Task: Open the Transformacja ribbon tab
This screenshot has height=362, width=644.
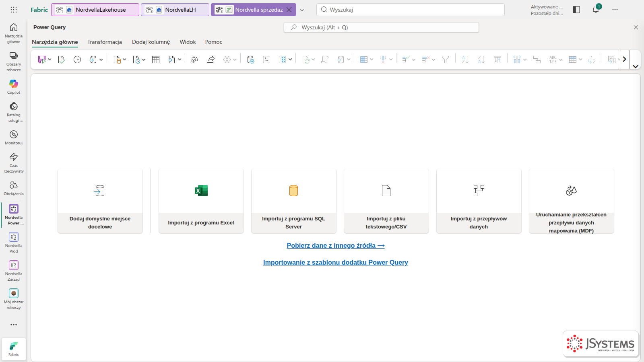Action: tap(105, 42)
